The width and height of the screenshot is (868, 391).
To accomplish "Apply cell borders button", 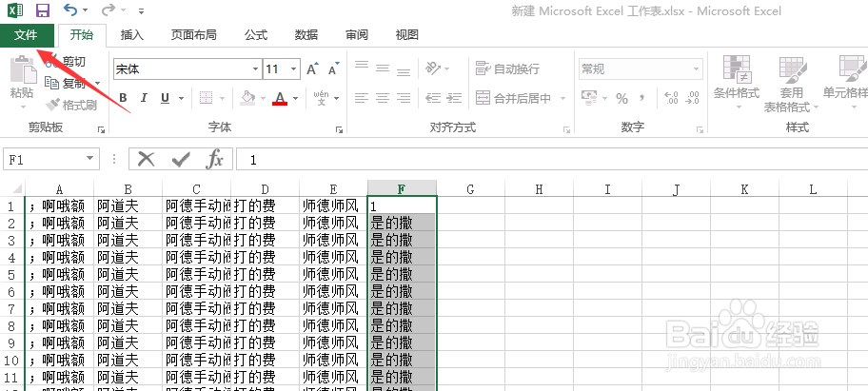I will [x=206, y=98].
